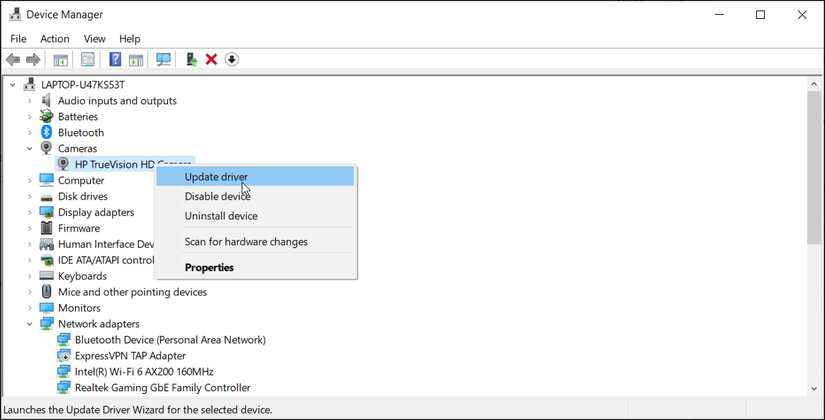Choose Scan for hardware changes context entry
825x420 pixels.
(256, 242)
